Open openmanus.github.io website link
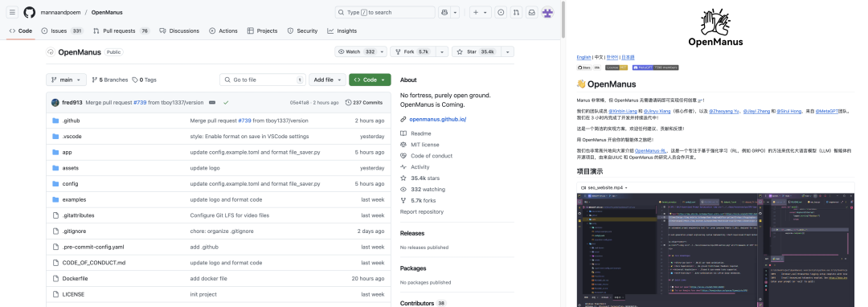Screen dimensions: 868x307 click(438, 119)
